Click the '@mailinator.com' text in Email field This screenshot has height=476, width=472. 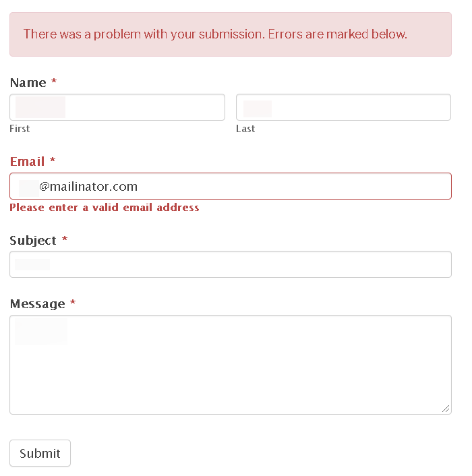coord(88,186)
